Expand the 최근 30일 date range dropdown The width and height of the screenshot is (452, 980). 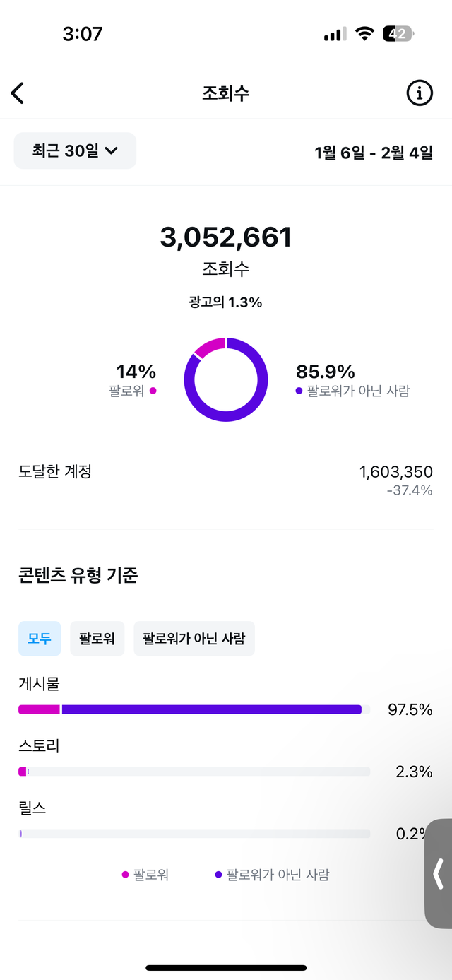click(x=75, y=150)
